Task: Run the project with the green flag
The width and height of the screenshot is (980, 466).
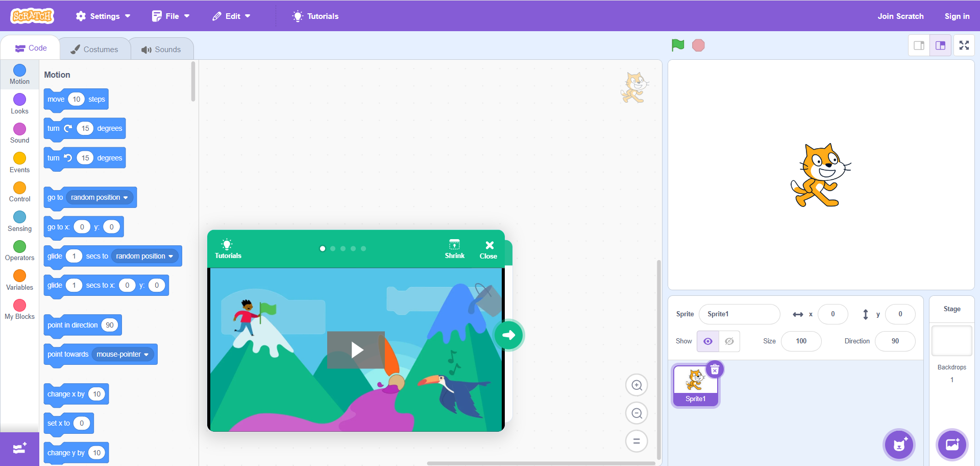Action: (x=677, y=45)
